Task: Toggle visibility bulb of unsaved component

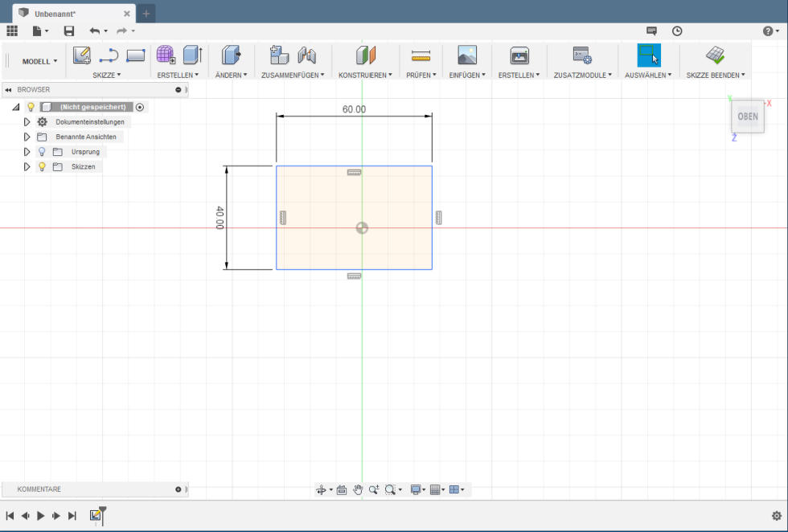Action: point(31,107)
